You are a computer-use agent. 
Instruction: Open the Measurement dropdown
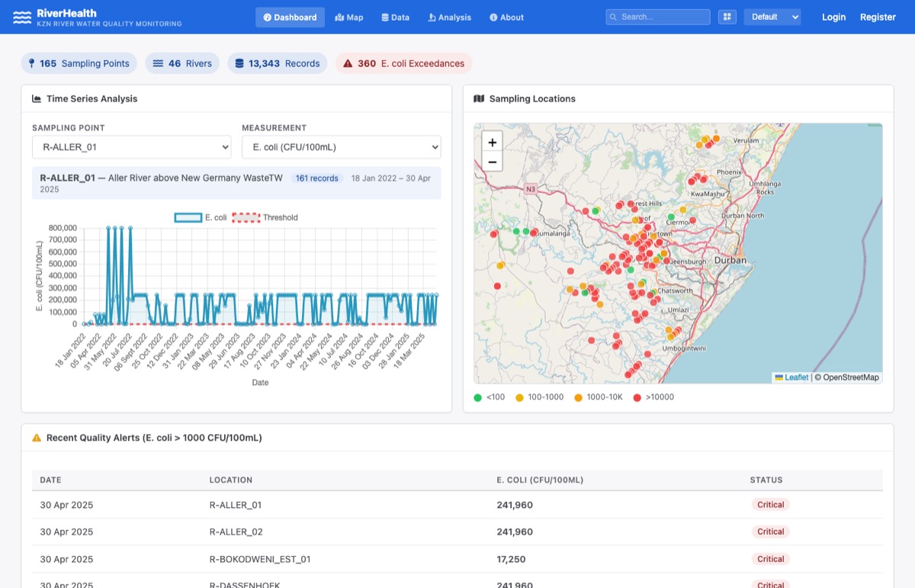tap(341, 146)
